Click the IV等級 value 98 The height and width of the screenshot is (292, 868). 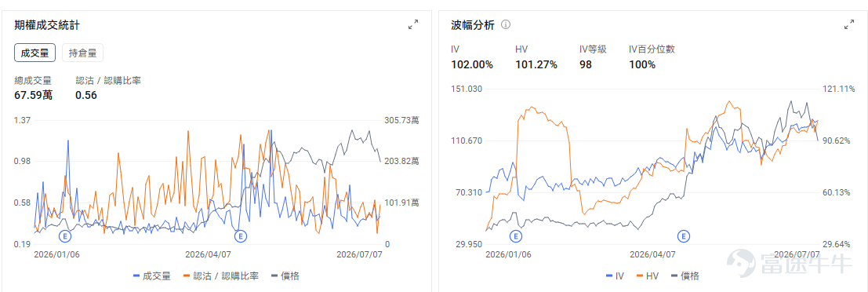(x=586, y=65)
